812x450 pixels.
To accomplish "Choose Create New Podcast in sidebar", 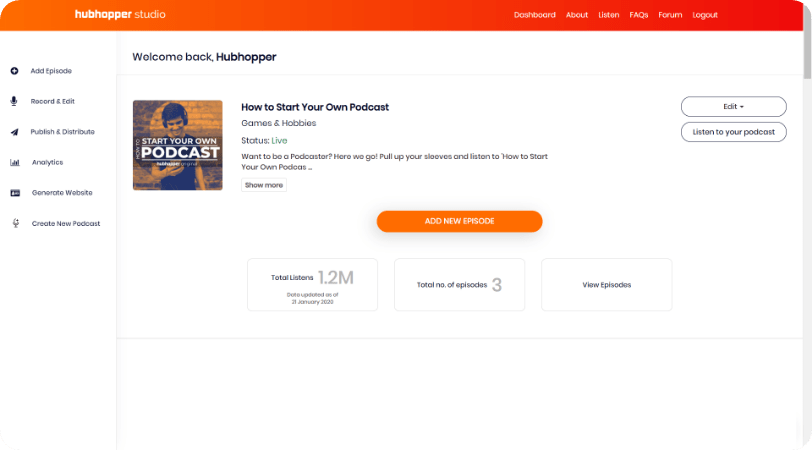I will click(x=66, y=224).
